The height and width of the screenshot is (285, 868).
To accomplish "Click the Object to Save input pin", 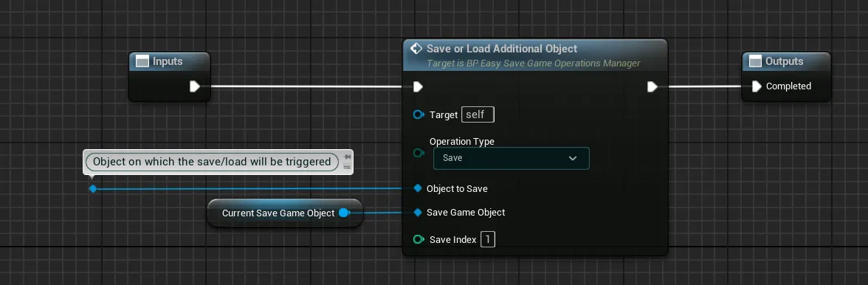I will click(x=418, y=188).
